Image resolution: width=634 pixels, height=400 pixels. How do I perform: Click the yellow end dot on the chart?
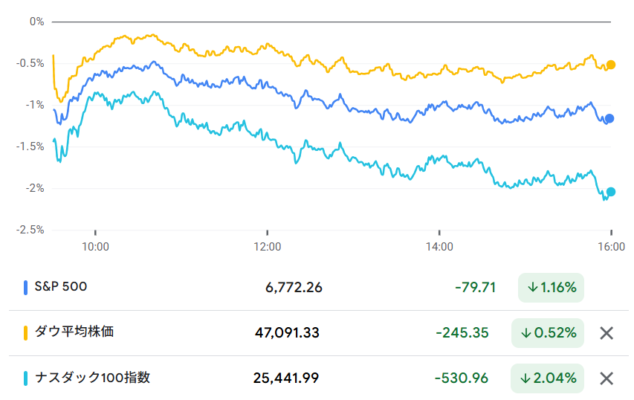[x=611, y=65]
